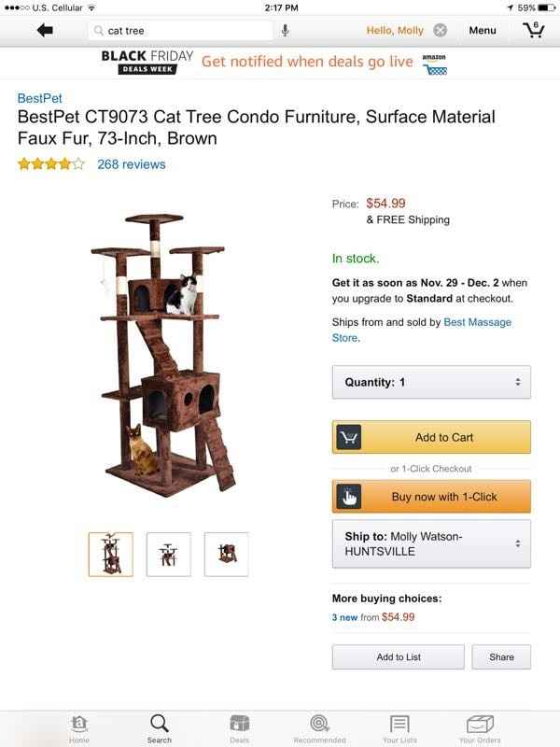Open the Quantity dropdown

point(430,381)
